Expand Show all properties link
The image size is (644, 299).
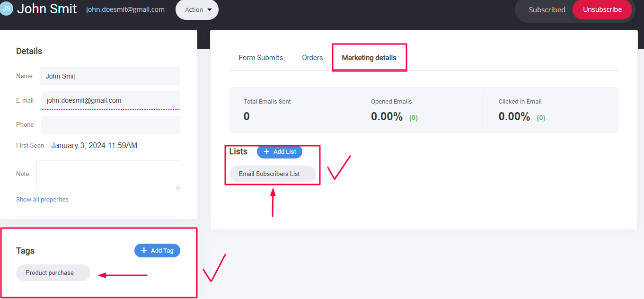pyautogui.click(x=42, y=200)
